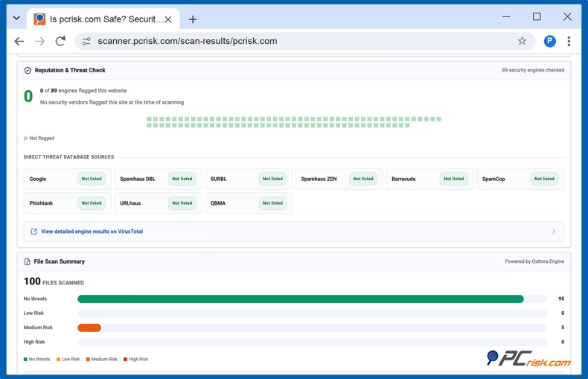
Task: Click the forward navigation arrow
Action: 39,41
